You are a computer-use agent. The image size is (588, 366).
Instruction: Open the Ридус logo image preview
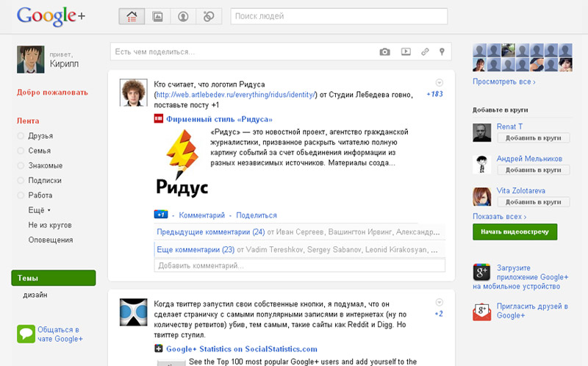click(x=182, y=162)
